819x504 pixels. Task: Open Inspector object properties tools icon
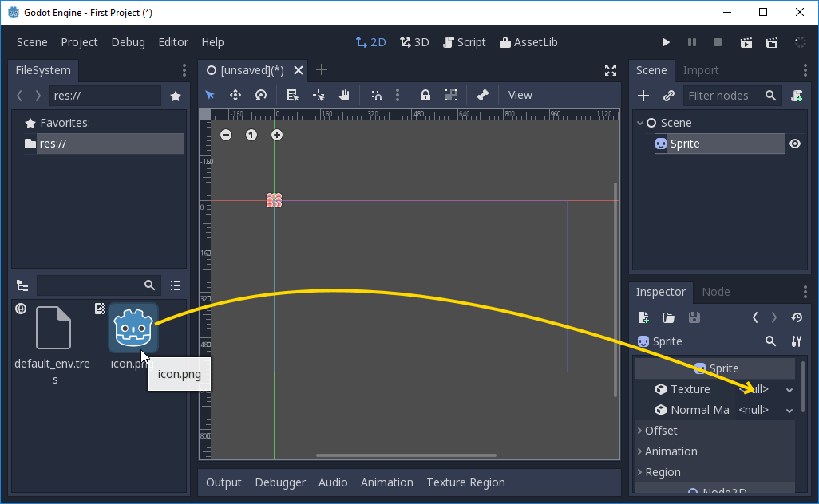tap(797, 341)
